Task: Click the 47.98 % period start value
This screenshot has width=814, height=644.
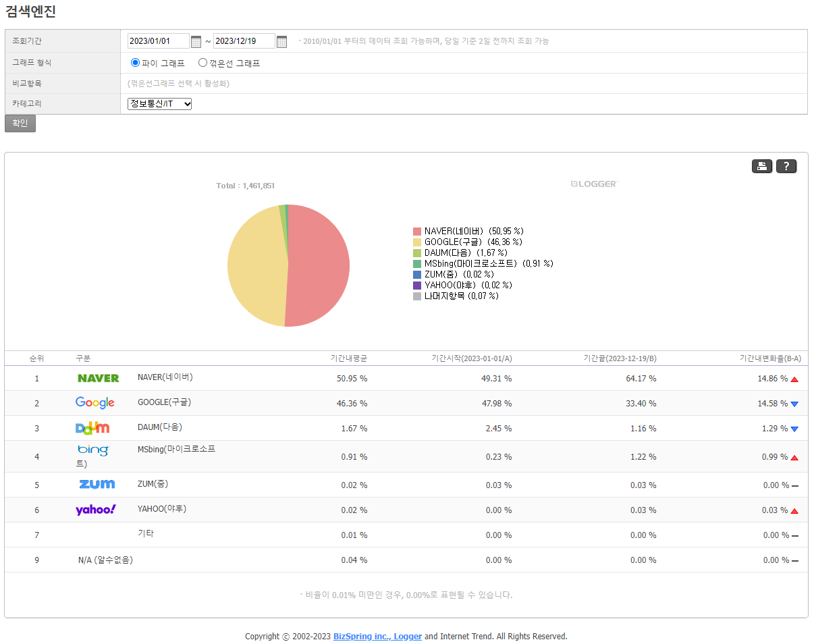Action: click(x=496, y=404)
